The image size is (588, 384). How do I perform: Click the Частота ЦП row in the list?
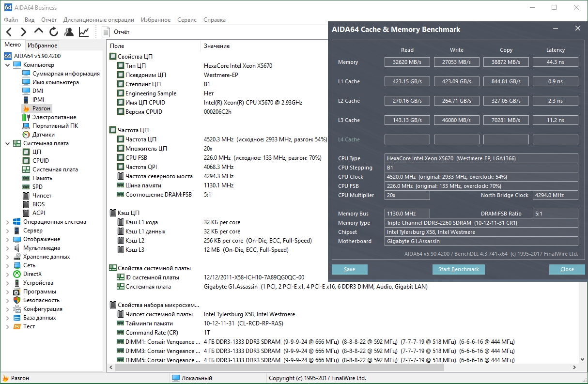(222, 139)
